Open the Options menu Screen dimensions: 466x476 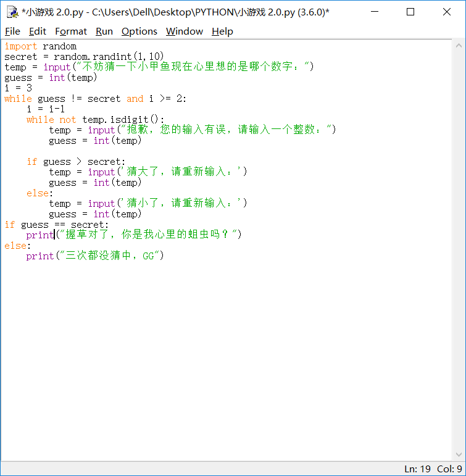coord(139,31)
